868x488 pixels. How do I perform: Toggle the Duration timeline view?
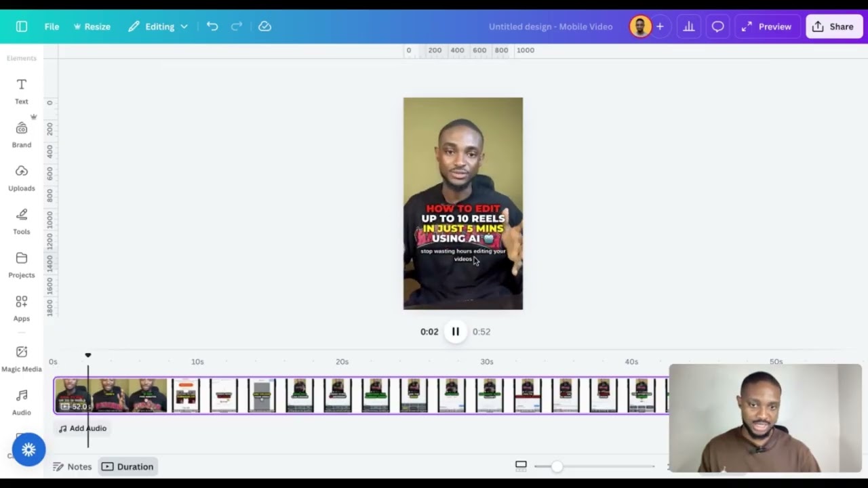pos(127,466)
